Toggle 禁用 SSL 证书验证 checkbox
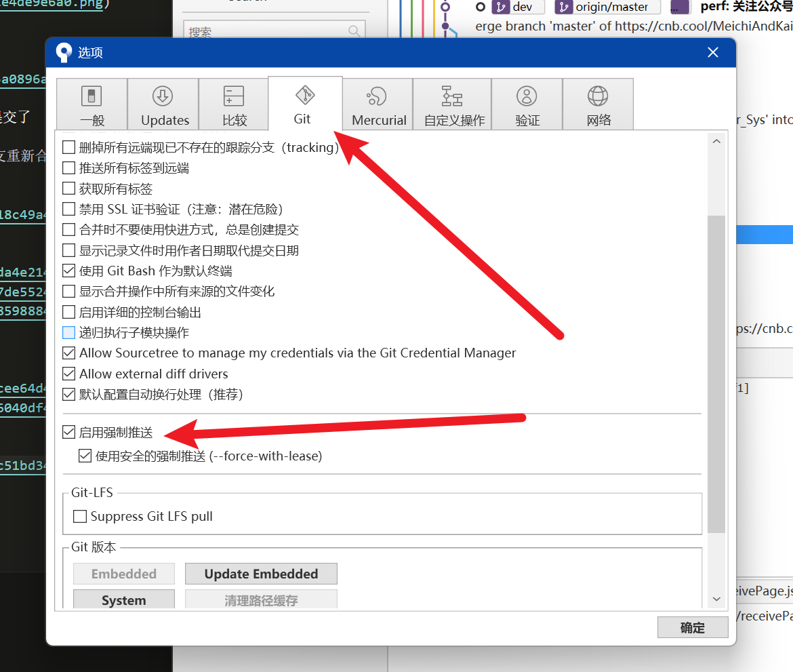 point(68,209)
